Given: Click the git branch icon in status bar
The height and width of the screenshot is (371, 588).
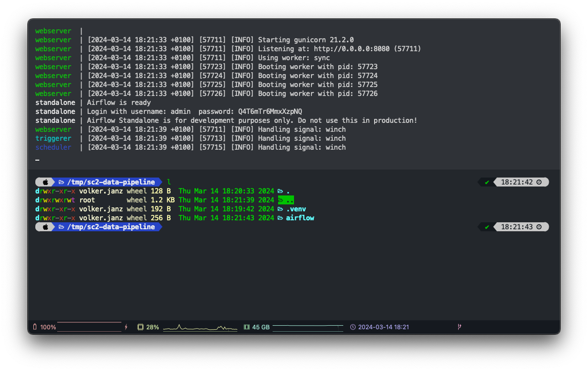Looking at the screenshot, I should 459,327.
